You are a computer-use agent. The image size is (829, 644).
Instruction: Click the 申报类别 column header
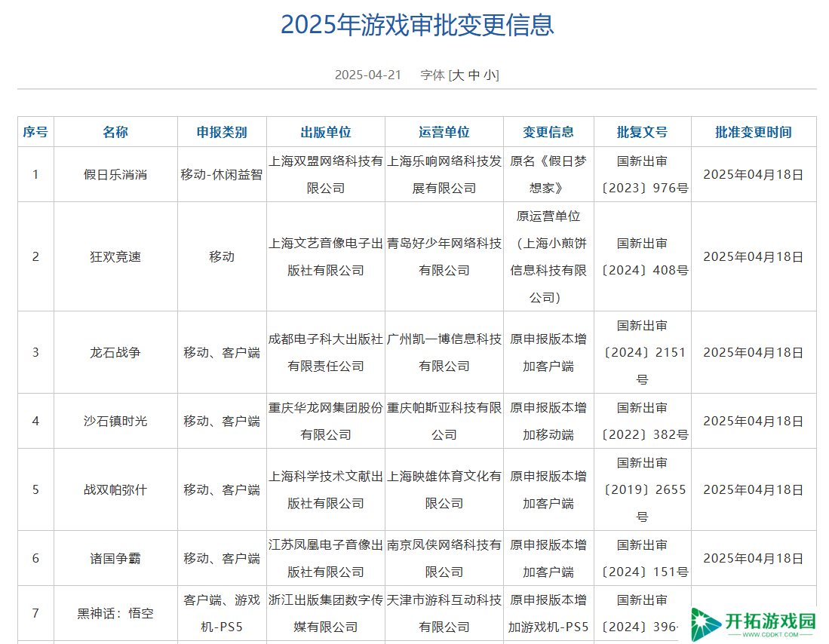[x=222, y=132]
